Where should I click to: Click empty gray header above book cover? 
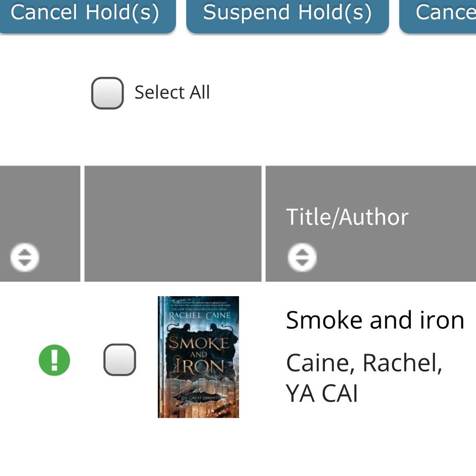[x=173, y=223]
